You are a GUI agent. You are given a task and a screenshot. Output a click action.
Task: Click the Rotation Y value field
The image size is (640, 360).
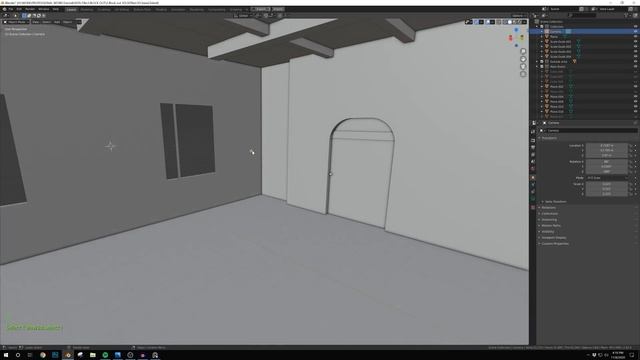pyautogui.click(x=607, y=167)
